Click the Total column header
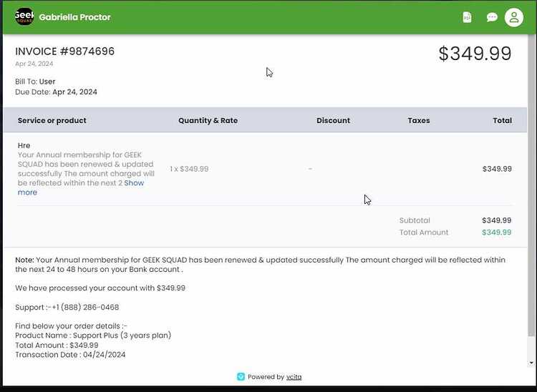537x392 pixels. (x=502, y=120)
